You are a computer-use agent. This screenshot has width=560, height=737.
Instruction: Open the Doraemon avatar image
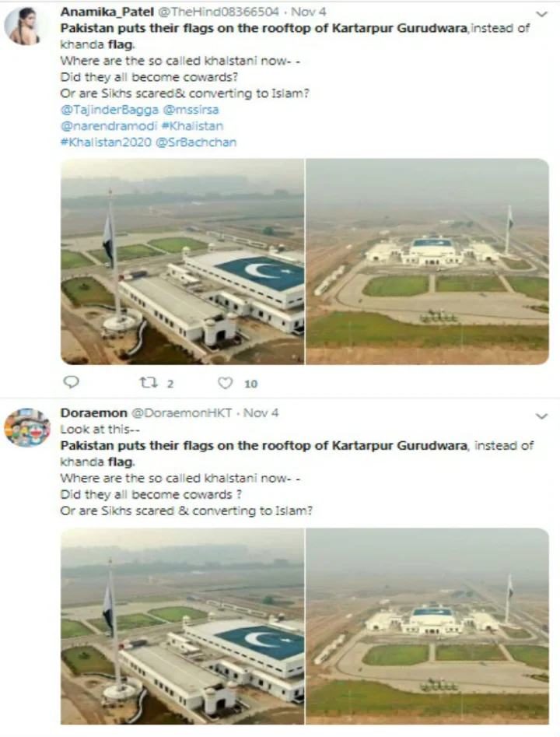click(x=26, y=427)
